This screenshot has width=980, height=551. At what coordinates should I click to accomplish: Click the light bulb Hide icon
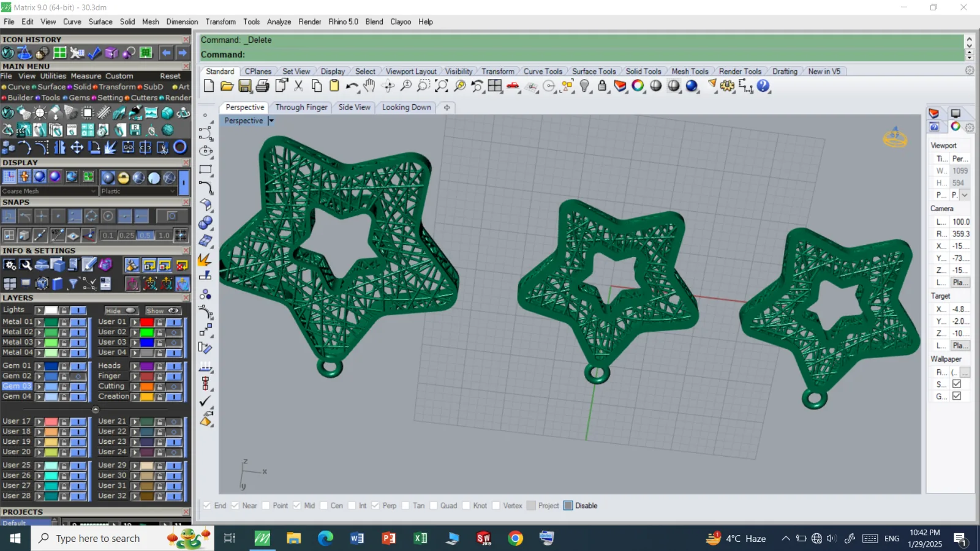pyautogui.click(x=585, y=86)
